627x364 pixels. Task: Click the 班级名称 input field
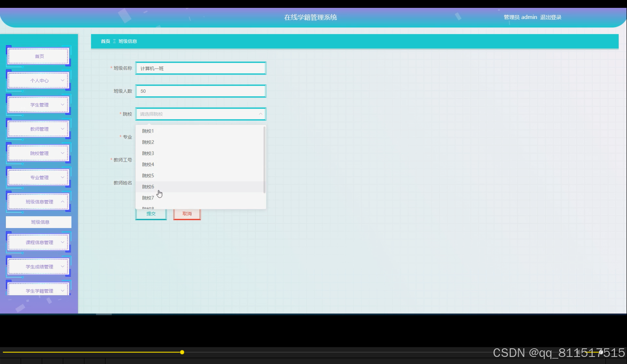pos(201,68)
